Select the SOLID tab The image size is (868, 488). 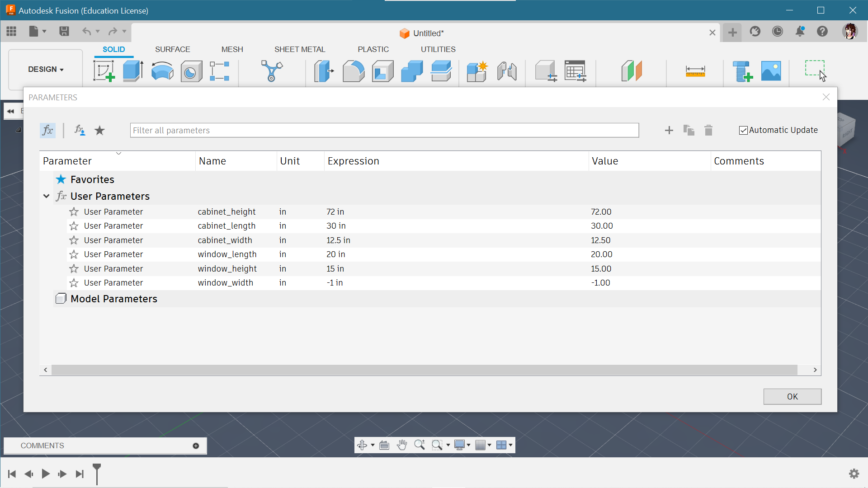(114, 49)
